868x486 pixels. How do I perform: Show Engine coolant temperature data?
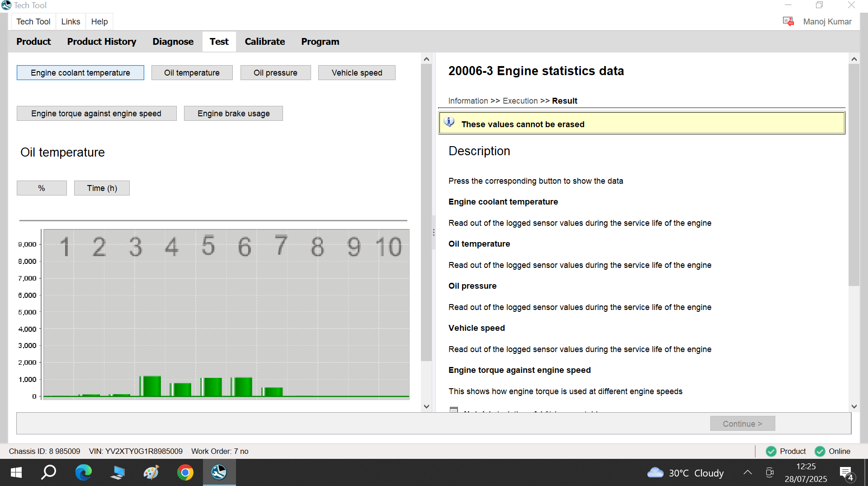point(80,73)
